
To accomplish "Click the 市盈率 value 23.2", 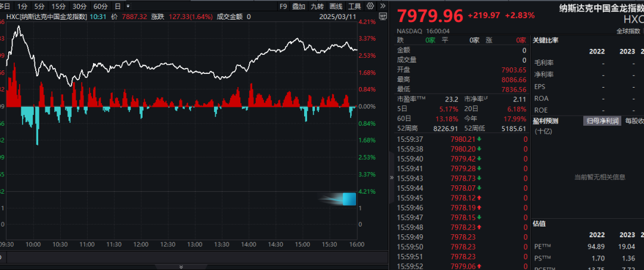I will tap(451, 99).
